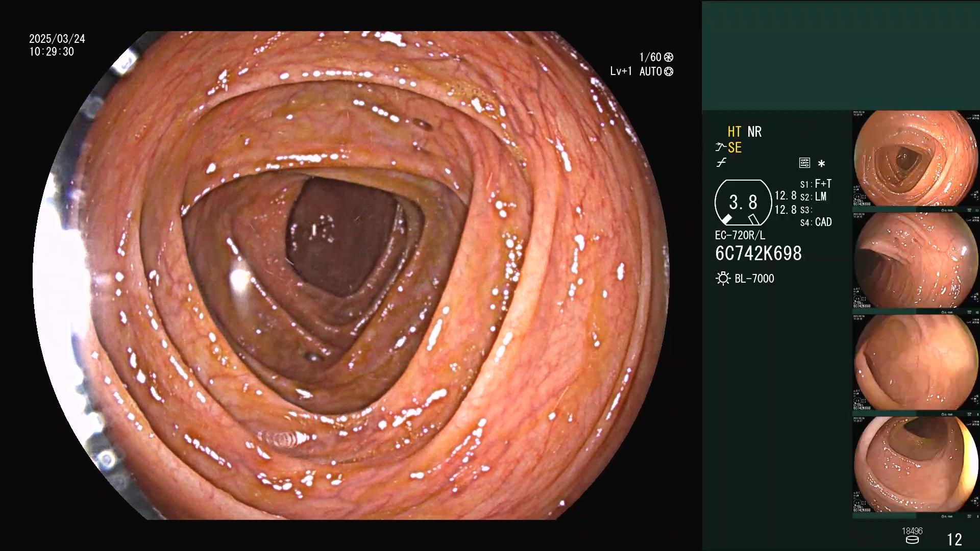Click the shutter speed icon next to 1/60

click(x=669, y=57)
